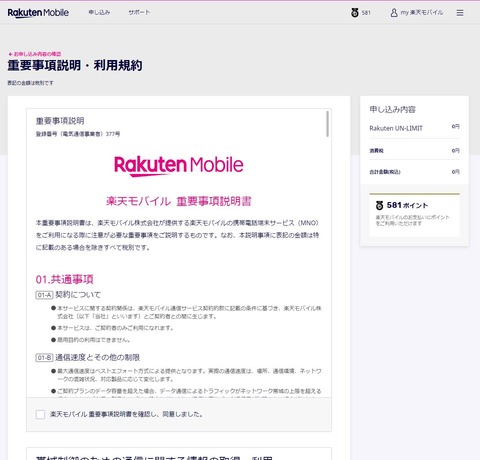Click the 01-B 通信速度とその他の制限 heading
The width and height of the screenshot is (480, 460).
pyautogui.click(x=88, y=358)
